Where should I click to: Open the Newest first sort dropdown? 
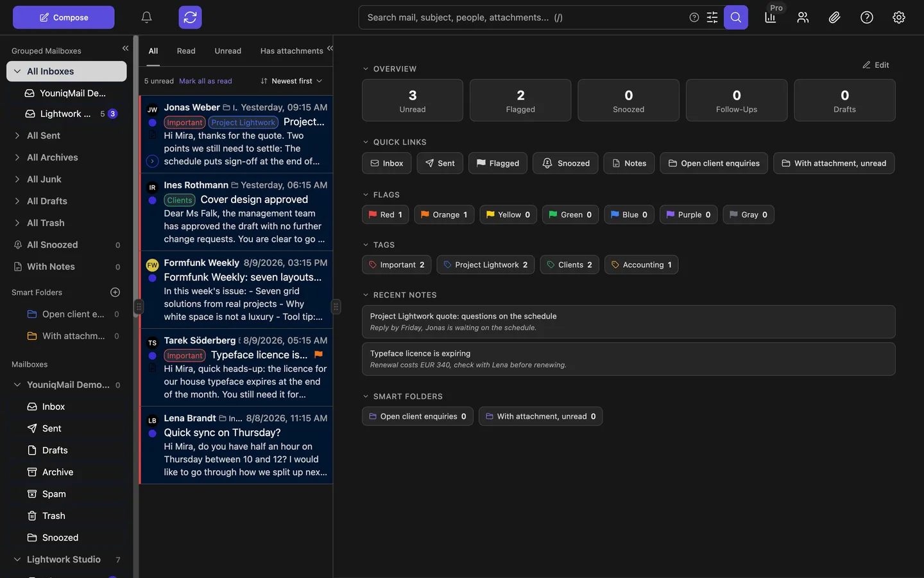291,81
